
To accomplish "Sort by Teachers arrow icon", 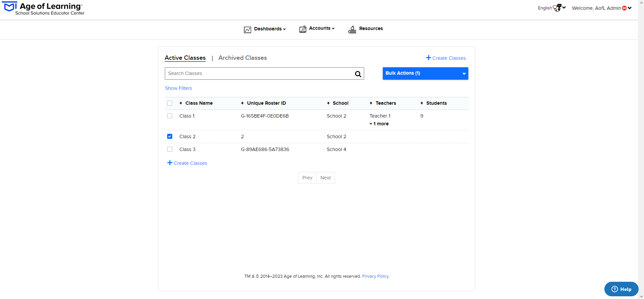I will click(371, 103).
